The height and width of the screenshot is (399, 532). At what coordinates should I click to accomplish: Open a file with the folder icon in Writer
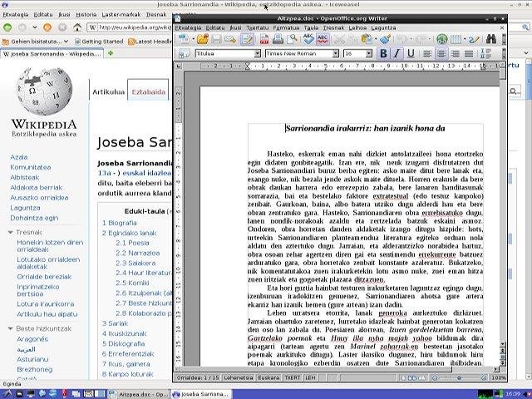[203, 39]
